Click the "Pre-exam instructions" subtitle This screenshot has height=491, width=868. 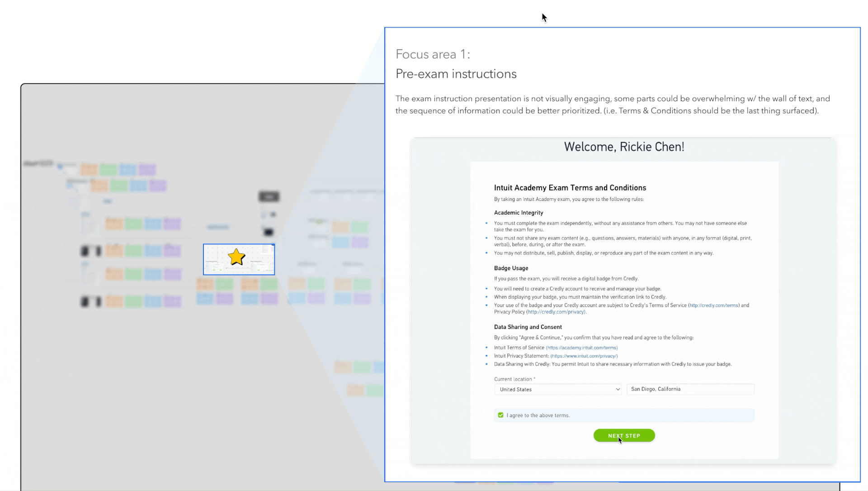[x=456, y=74]
